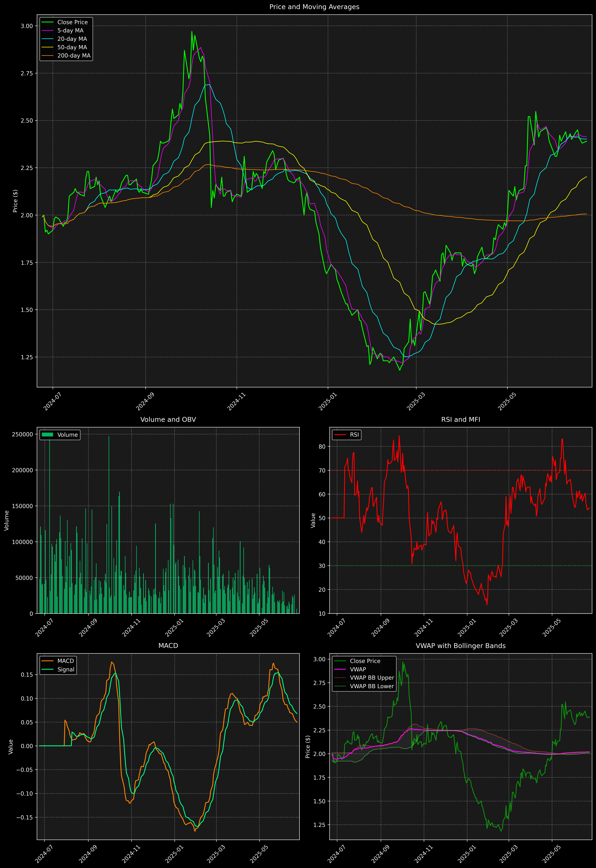This screenshot has height=868, width=596.
Task: Select the "VWAP BB Upper" legend entry
Action: tap(372, 678)
